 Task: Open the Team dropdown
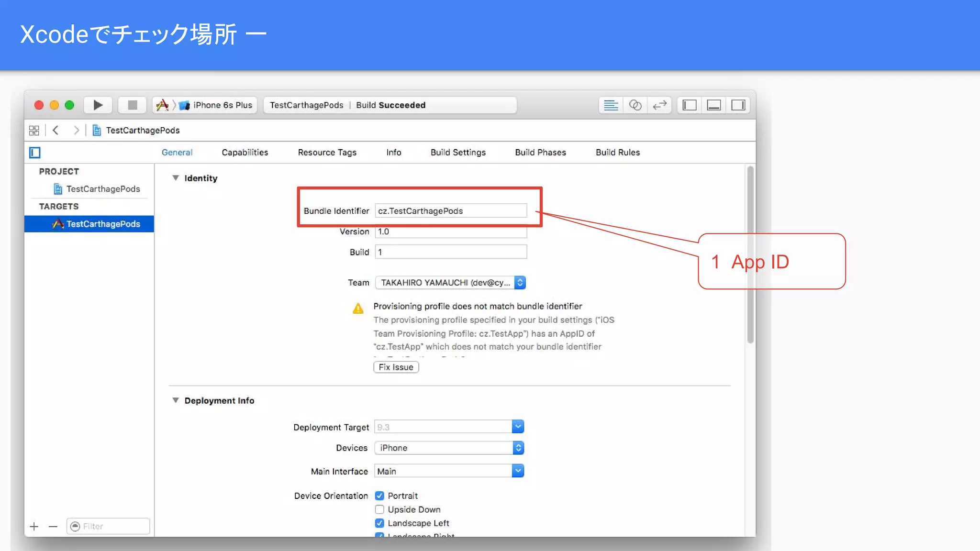[x=450, y=283]
